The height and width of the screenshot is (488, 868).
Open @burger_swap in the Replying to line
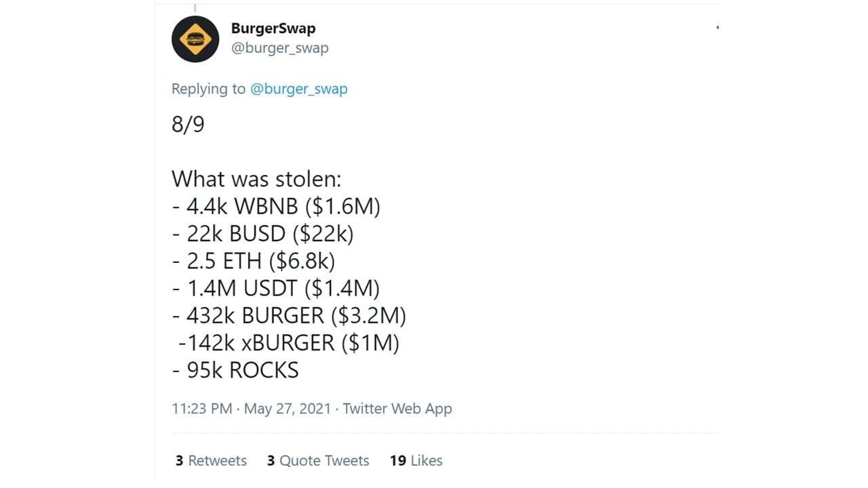point(299,89)
